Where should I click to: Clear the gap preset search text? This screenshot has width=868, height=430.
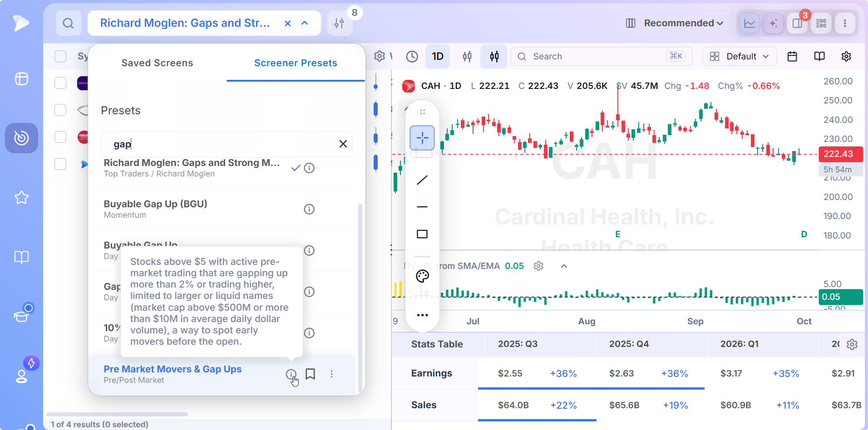coord(343,144)
